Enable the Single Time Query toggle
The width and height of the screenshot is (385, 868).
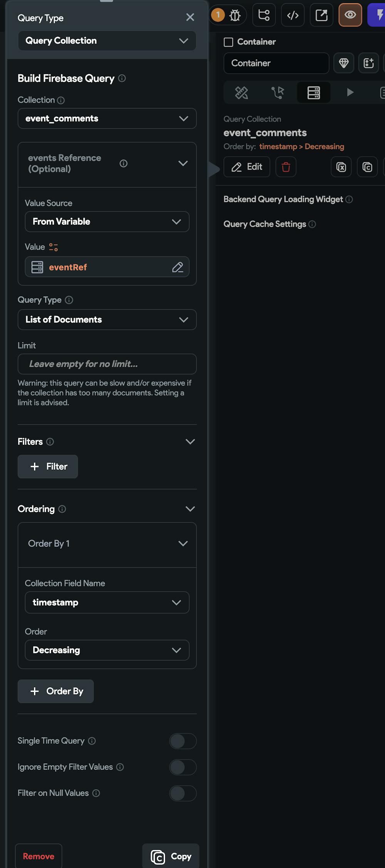183,741
